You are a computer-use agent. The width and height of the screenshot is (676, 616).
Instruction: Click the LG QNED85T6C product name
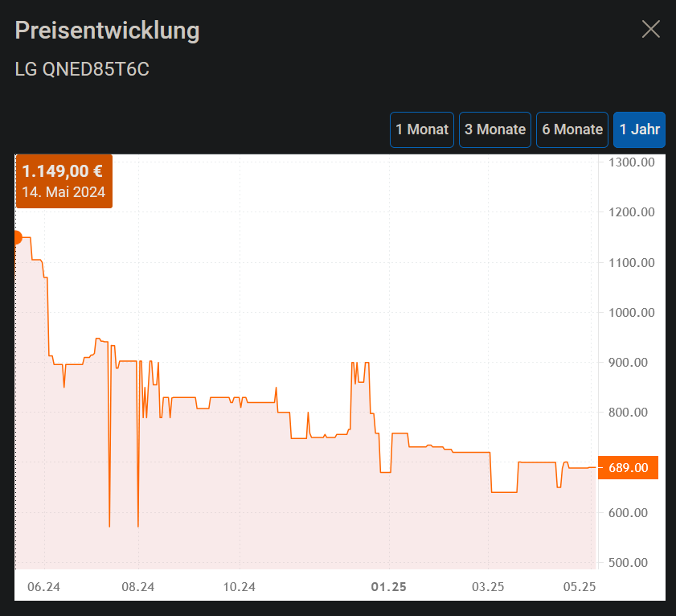(x=82, y=69)
